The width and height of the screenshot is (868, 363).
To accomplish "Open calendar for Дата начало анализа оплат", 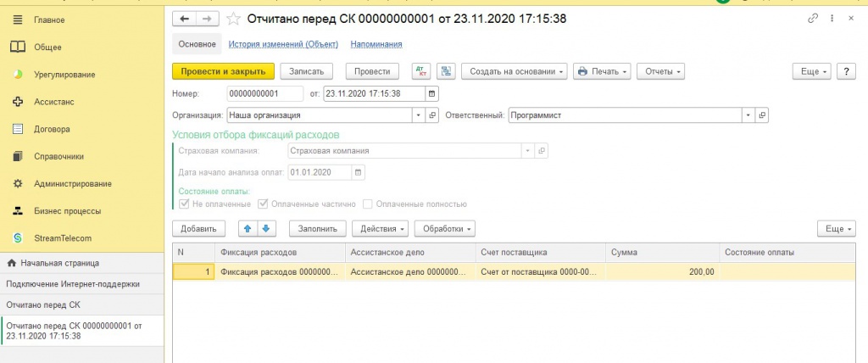I will (x=358, y=172).
